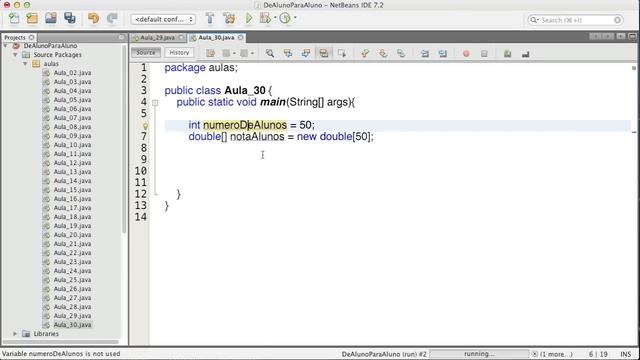Select Aula_30.java in the Projects tree
Screen dimensions: 640x360
[x=72, y=324]
